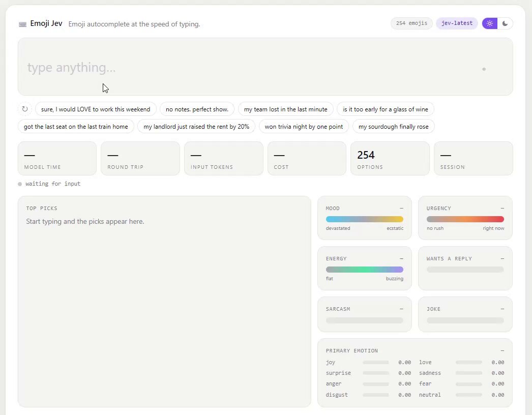Refresh the example suggestion chips

[x=25, y=109]
